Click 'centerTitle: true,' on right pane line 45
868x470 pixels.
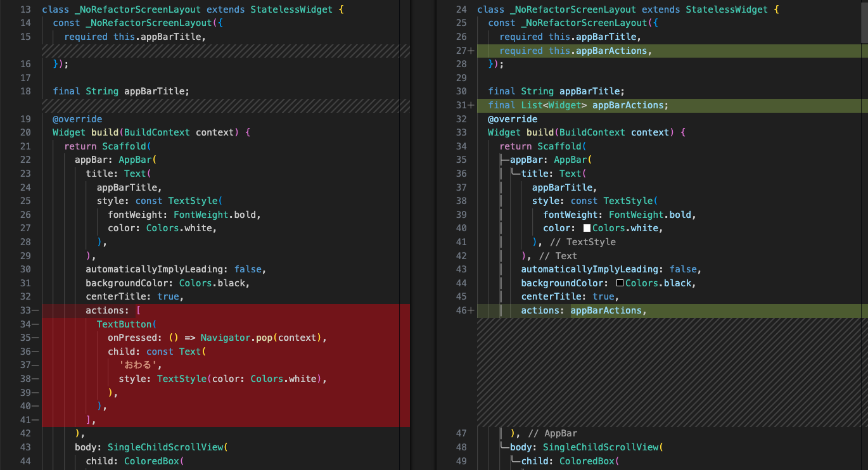pos(569,296)
